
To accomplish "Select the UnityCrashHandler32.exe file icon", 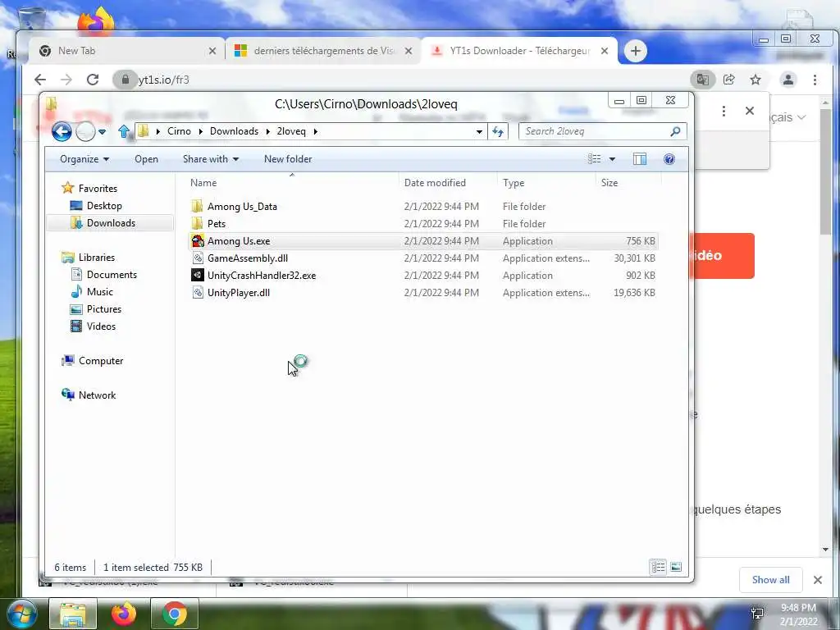I will 198,276.
